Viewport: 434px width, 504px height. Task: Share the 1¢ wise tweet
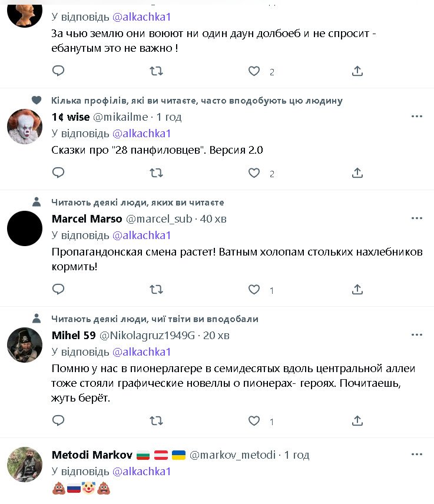click(357, 173)
